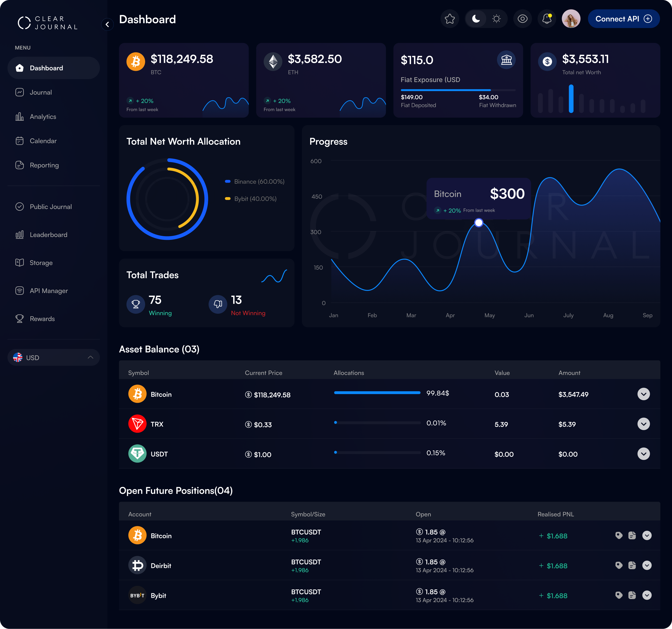Click the May data point on Progress chart

pos(478,223)
